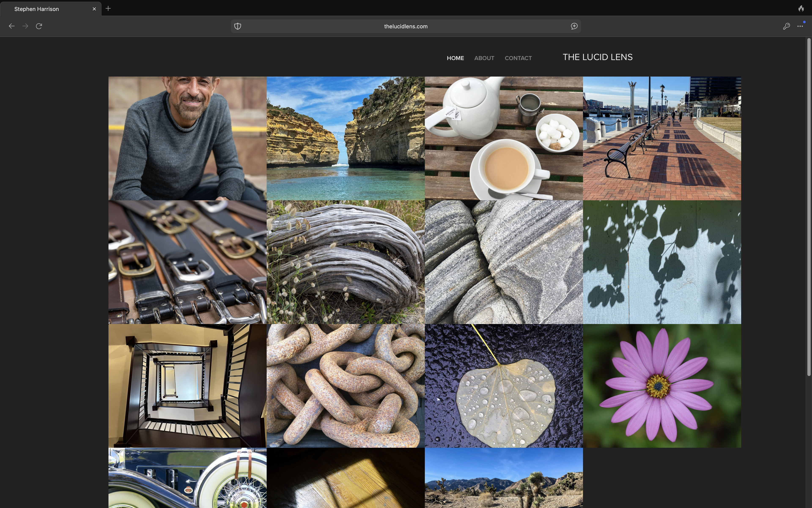Viewport: 812px width, 508px height.
Task: Open the CONTACT page link
Action: tap(518, 58)
